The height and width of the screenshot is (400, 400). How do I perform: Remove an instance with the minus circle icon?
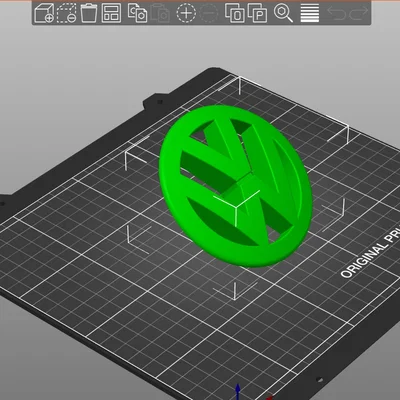pos(209,13)
